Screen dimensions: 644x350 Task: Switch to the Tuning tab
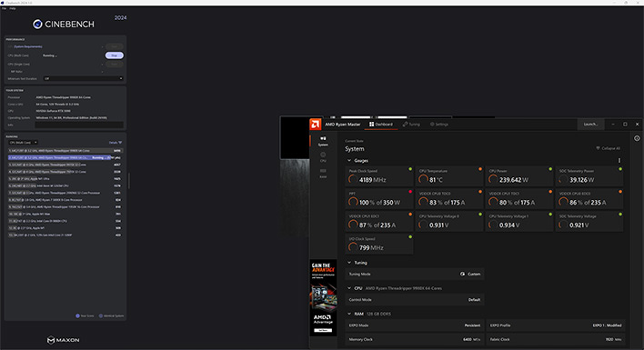(411, 125)
